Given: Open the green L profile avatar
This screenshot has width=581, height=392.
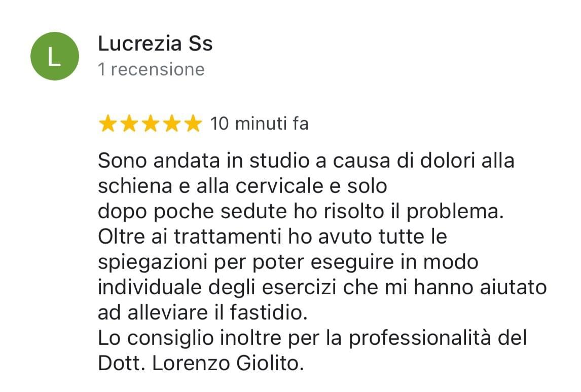Looking at the screenshot, I should (54, 56).
